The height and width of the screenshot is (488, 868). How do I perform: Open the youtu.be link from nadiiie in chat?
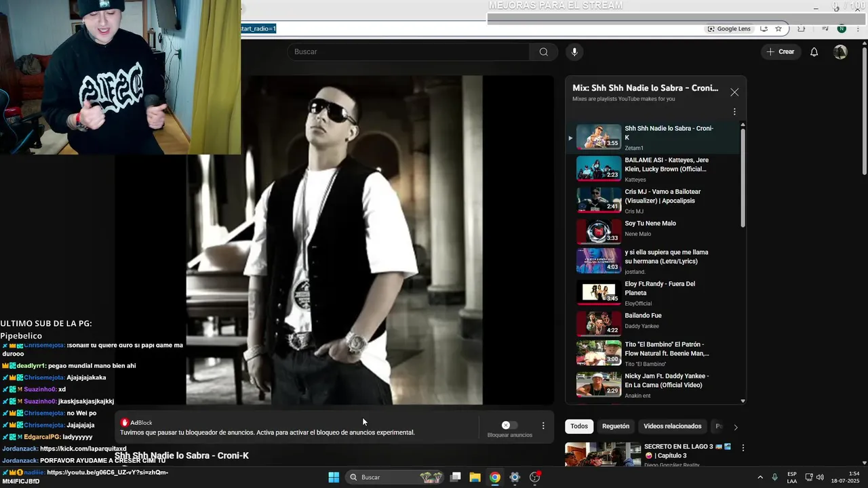click(85, 476)
